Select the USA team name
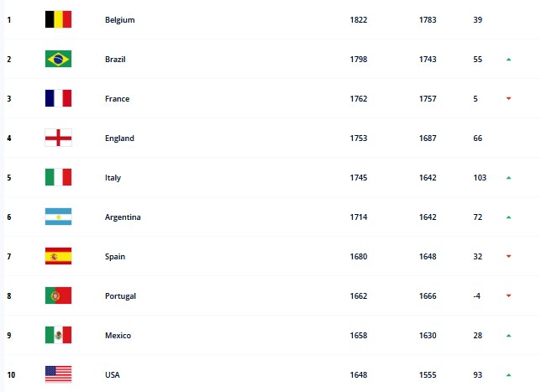Screen dimensions: 541x392 [x=113, y=374]
